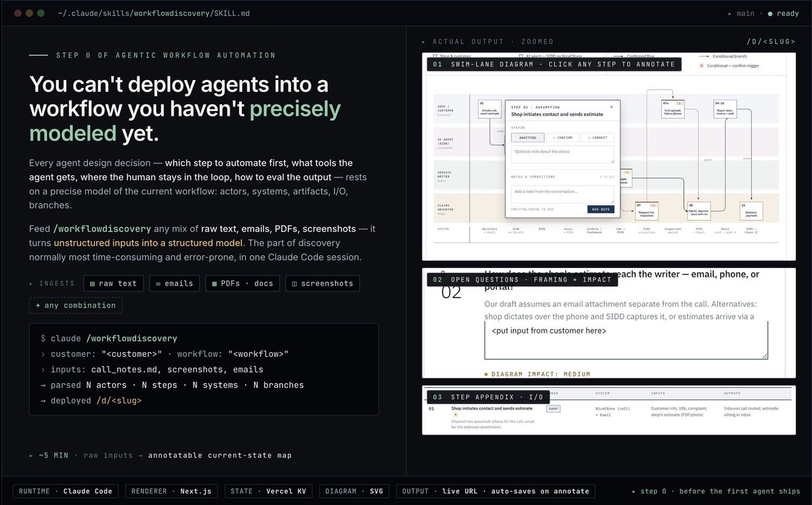
Task: Select step 08 'Adjust, approve' box
Action: pyautogui.click(x=699, y=211)
